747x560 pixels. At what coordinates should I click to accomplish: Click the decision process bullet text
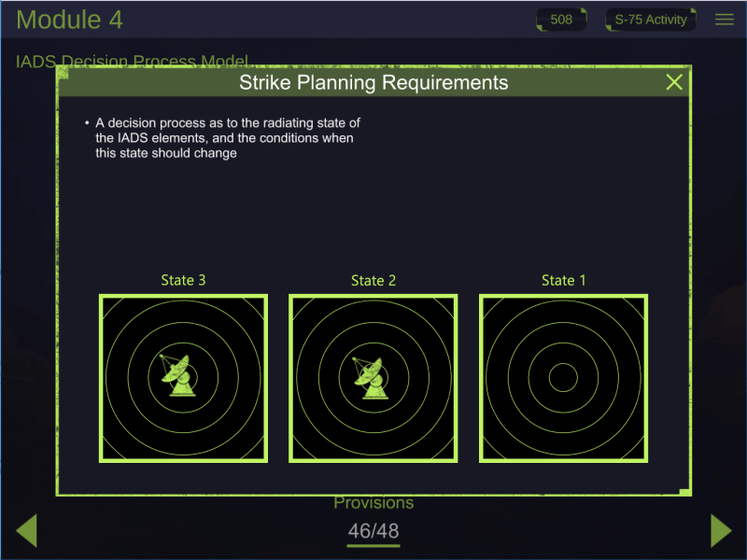228,138
